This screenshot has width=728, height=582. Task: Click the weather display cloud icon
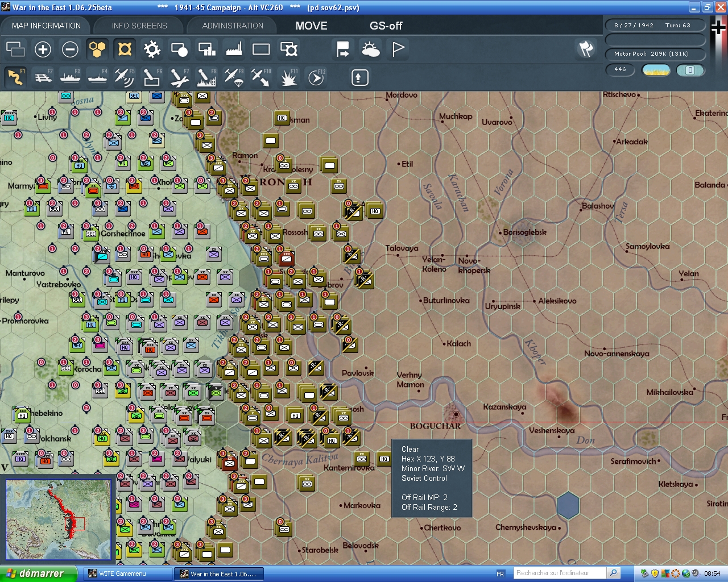[x=371, y=49]
